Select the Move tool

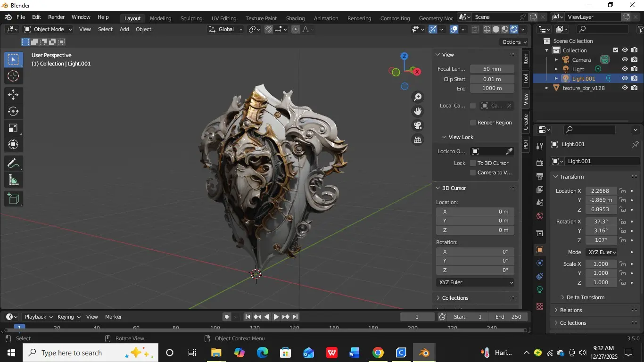pos(13,95)
